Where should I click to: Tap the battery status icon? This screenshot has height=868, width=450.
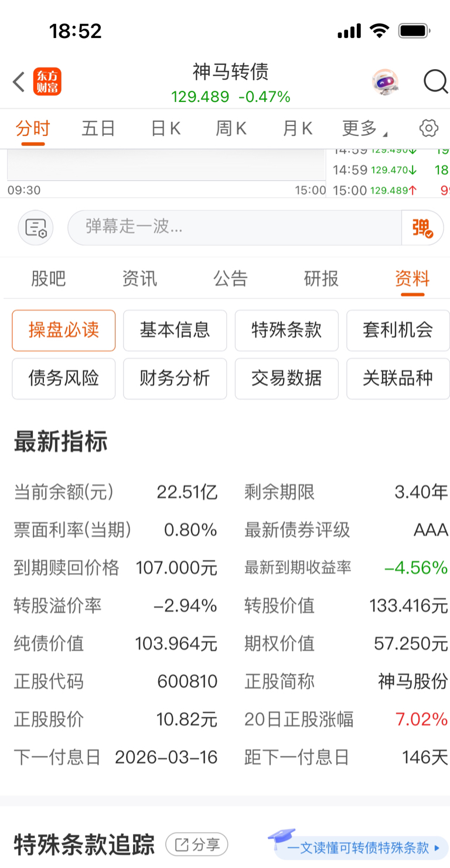tap(415, 31)
